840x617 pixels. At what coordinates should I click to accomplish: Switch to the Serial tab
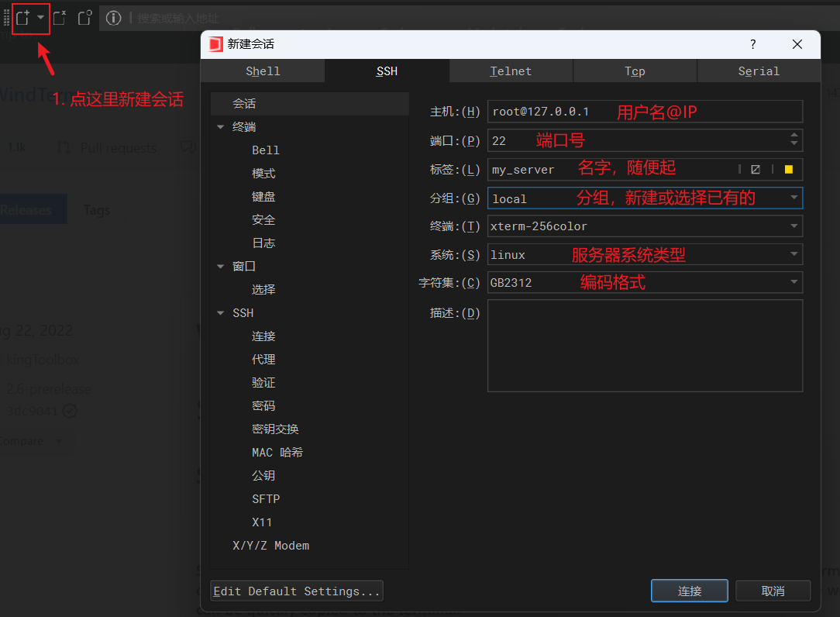(x=759, y=71)
